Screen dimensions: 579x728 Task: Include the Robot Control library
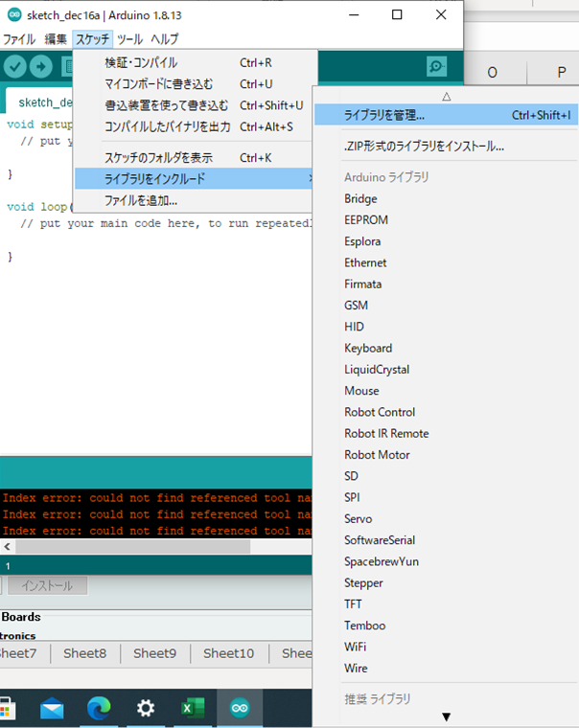(x=446, y=412)
